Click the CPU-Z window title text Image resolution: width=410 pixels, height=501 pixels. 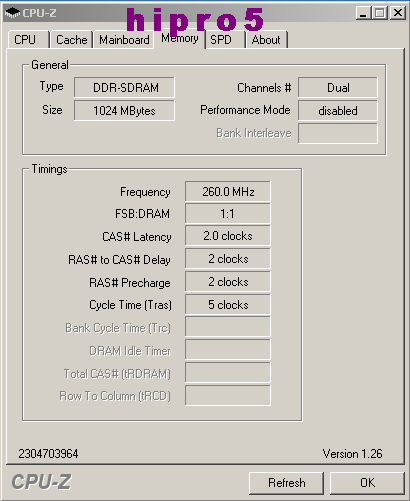39,13
